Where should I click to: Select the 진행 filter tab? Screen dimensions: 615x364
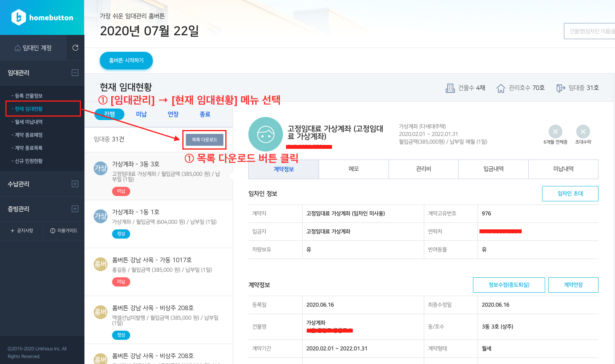coord(109,114)
